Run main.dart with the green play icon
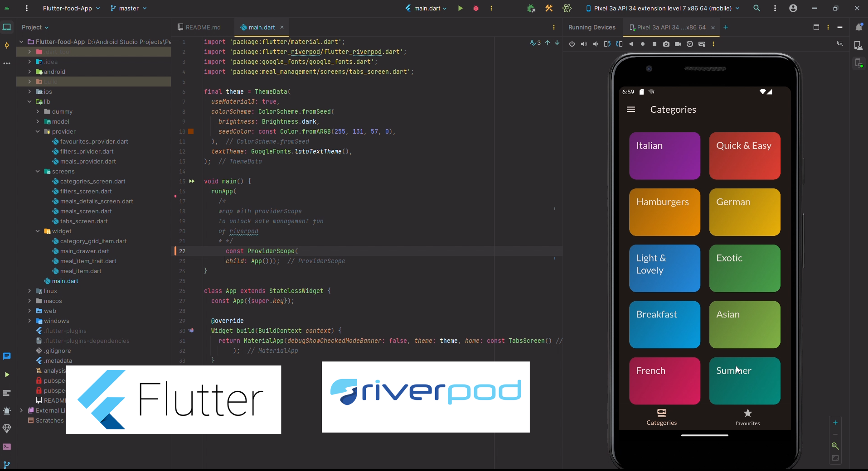The image size is (868, 471). click(x=461, y=8)
